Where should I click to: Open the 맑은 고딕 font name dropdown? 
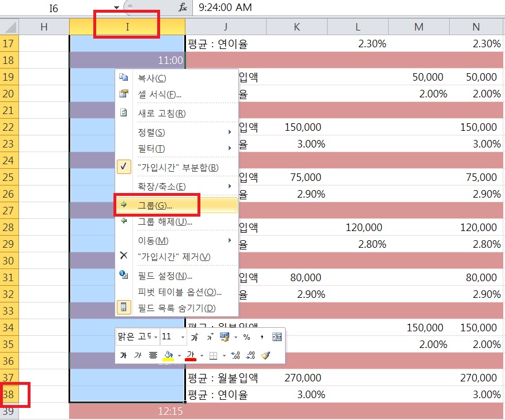click(x=155, y=337)
